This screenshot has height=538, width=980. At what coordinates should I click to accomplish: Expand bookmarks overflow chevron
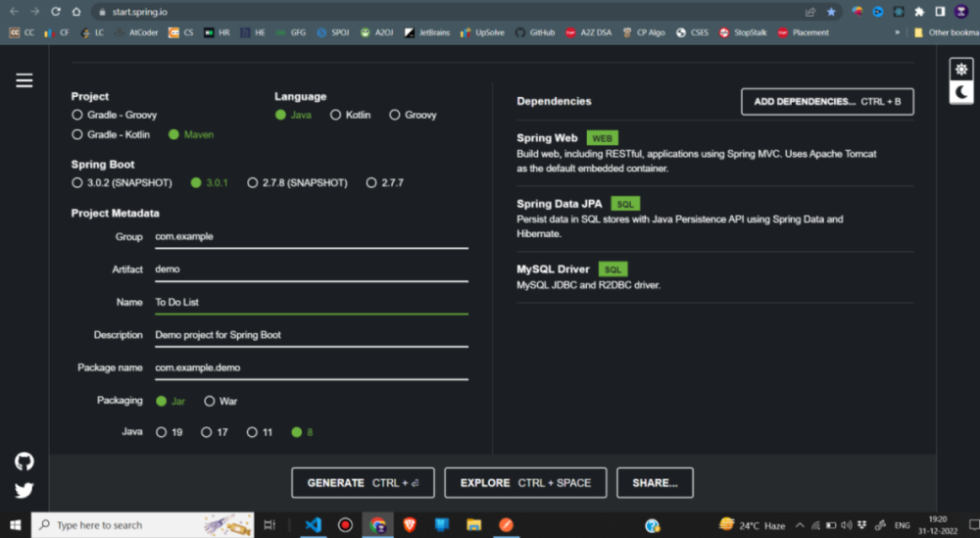point(897,32)
